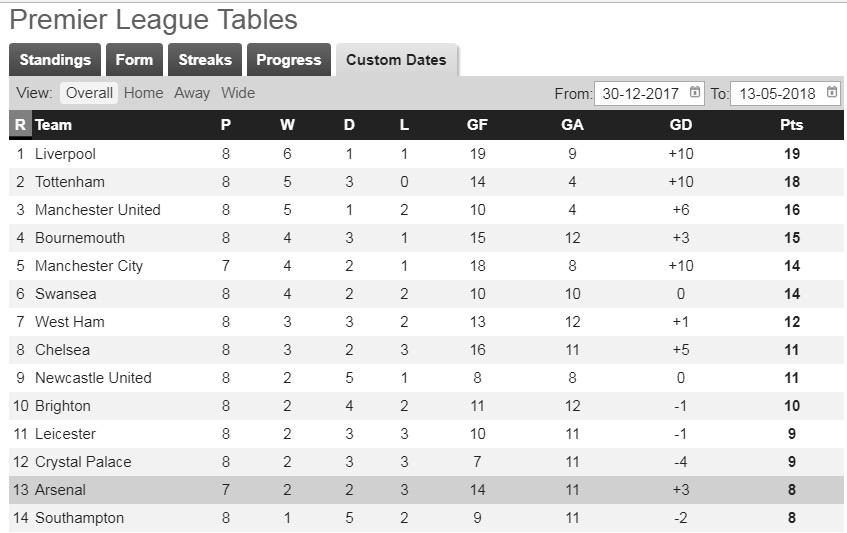Image resolution: width=847 pixels, height=533 pixels.
Task: Click the Custom Dates tab
Action: point(396,60)
